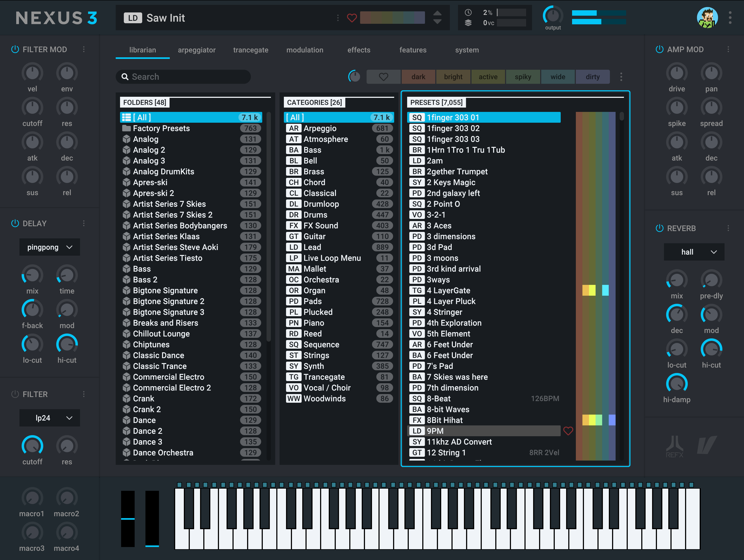Adjust the reverb hi-damp knob
Viewport: 744px width, 560px height.
coord(677,384)
